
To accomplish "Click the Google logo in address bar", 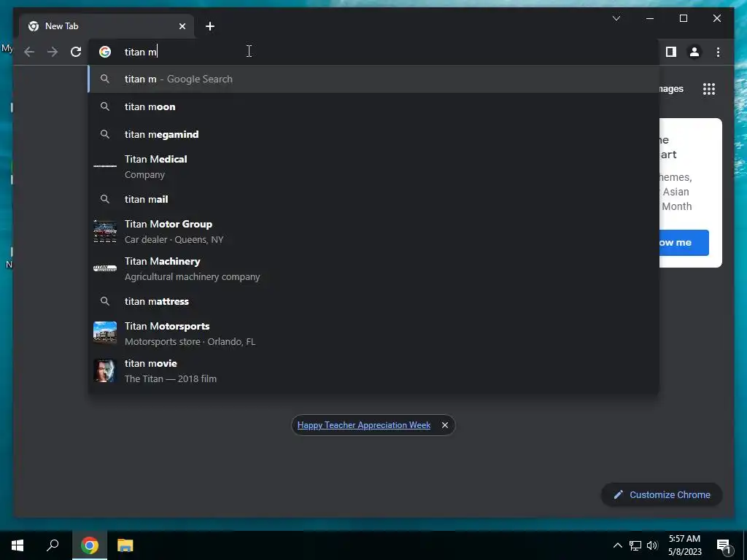I will coord(105,52).
